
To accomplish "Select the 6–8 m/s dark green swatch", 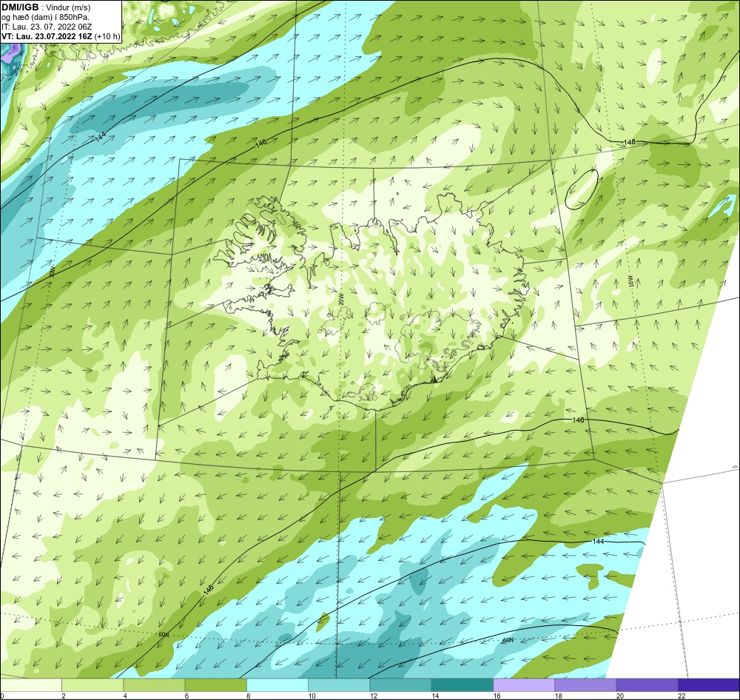I will pyautogui.click(x=215, y=685).
